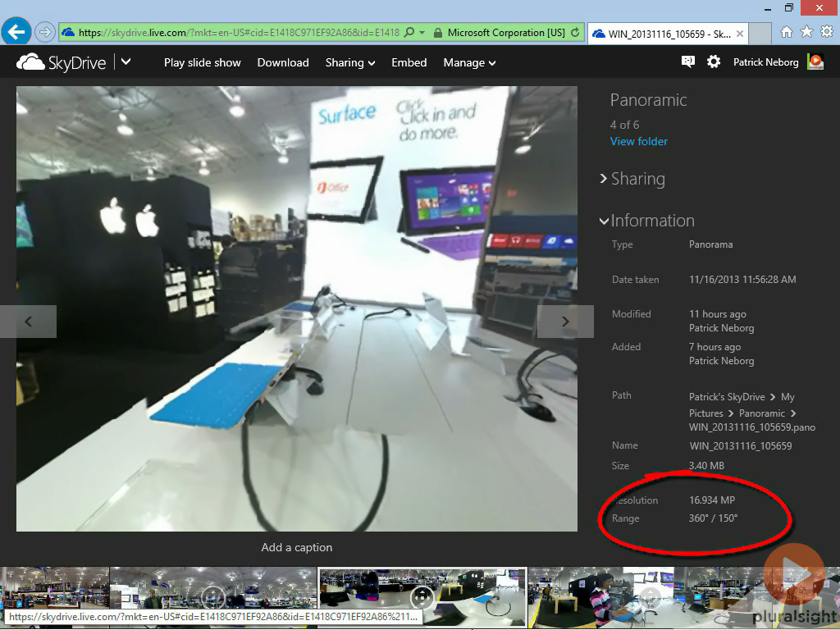Click Add a caption field
This screenshot has height=630, width=840.
click(x=297, y=547)
